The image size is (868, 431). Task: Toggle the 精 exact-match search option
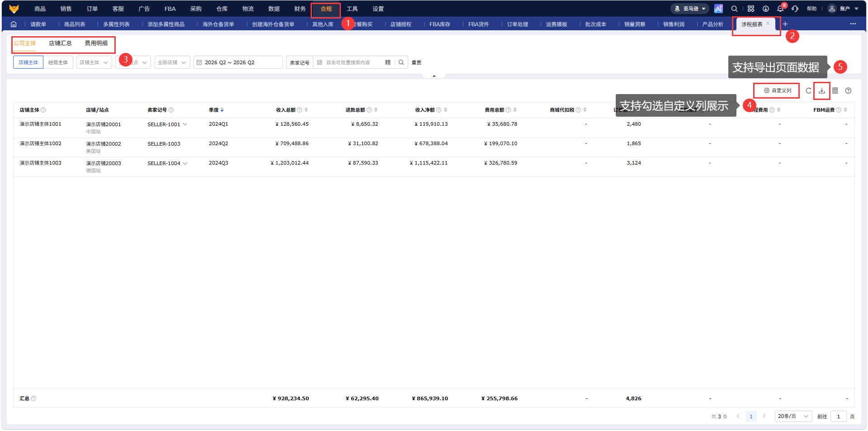[387, 62]
